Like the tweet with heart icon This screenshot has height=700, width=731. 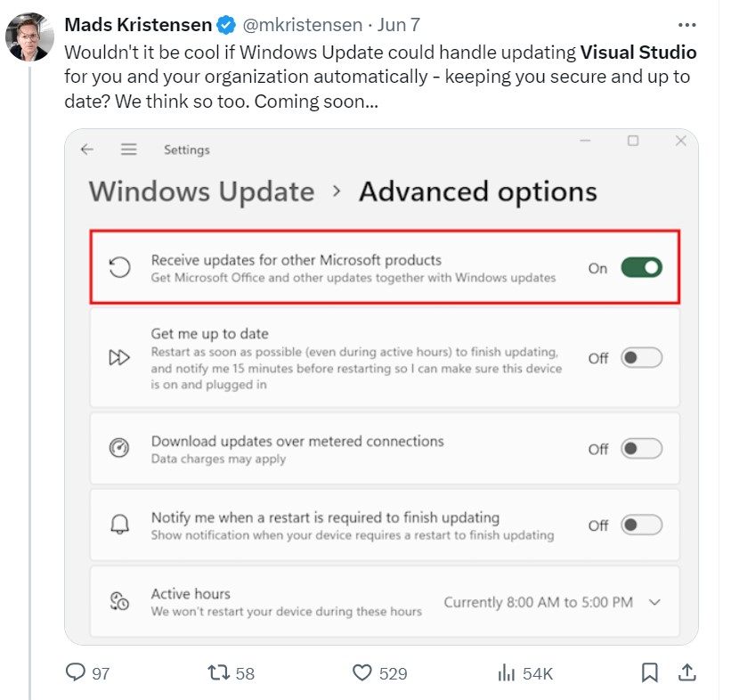[x=361, y=672]
